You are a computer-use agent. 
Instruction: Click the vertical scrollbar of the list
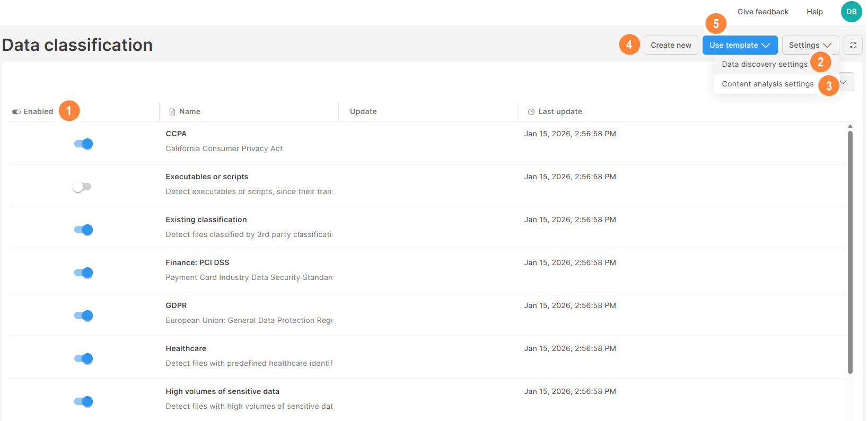[x=849, y=249]
